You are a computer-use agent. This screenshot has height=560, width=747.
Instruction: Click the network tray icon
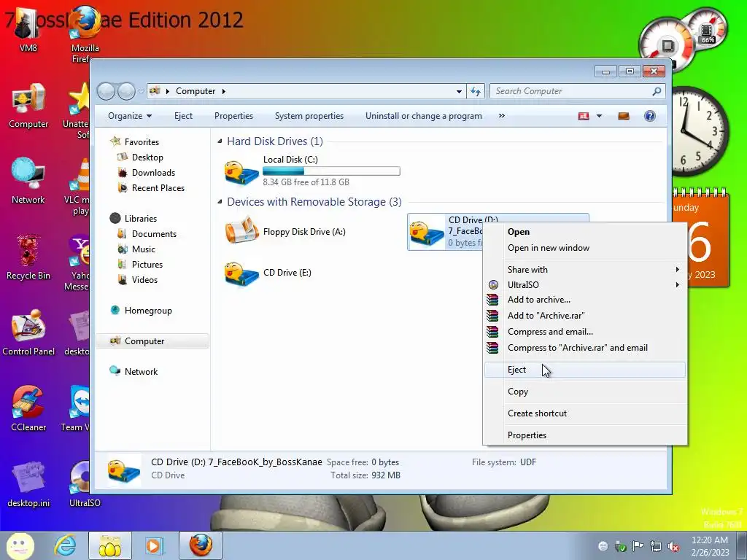656,546
